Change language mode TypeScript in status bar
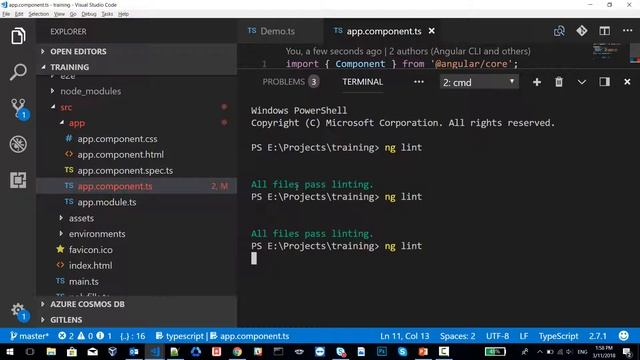640x360 pixels. (x=558, y=336)
